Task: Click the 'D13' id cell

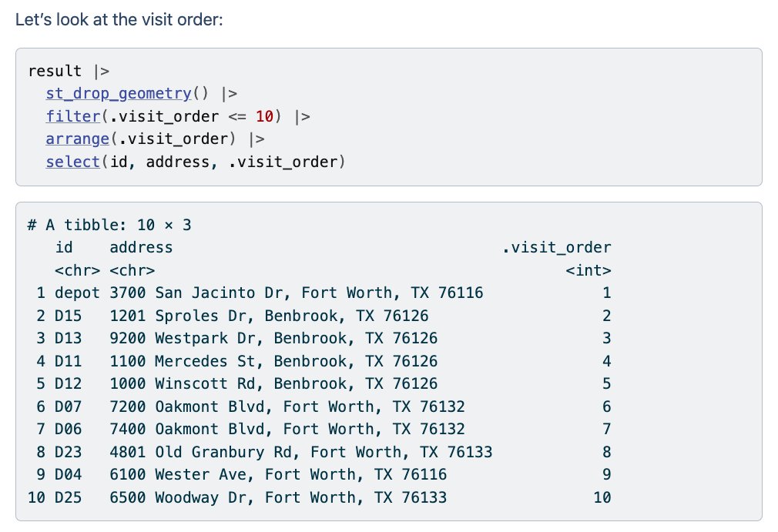Action: [x=68, y=338]
